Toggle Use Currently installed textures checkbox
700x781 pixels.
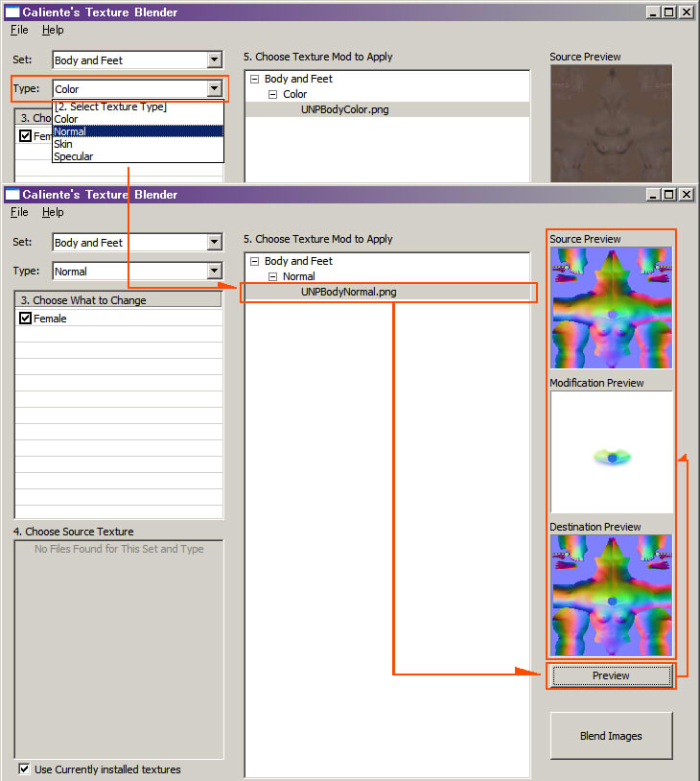[x=24, y=769]
